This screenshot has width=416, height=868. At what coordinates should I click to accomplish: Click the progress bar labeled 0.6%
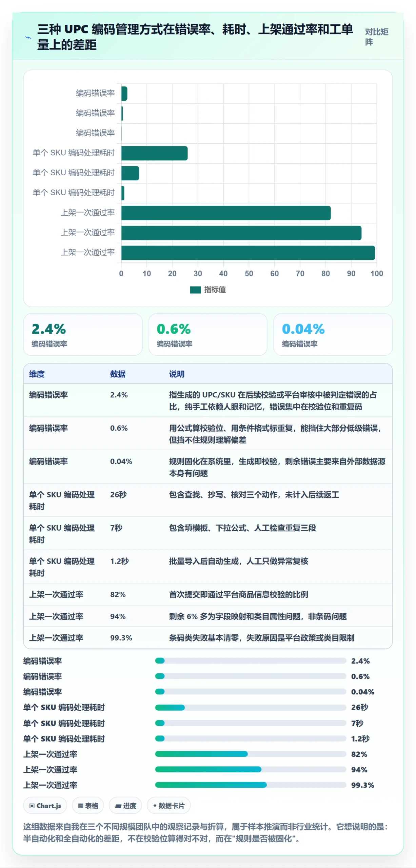pos(251,676)
